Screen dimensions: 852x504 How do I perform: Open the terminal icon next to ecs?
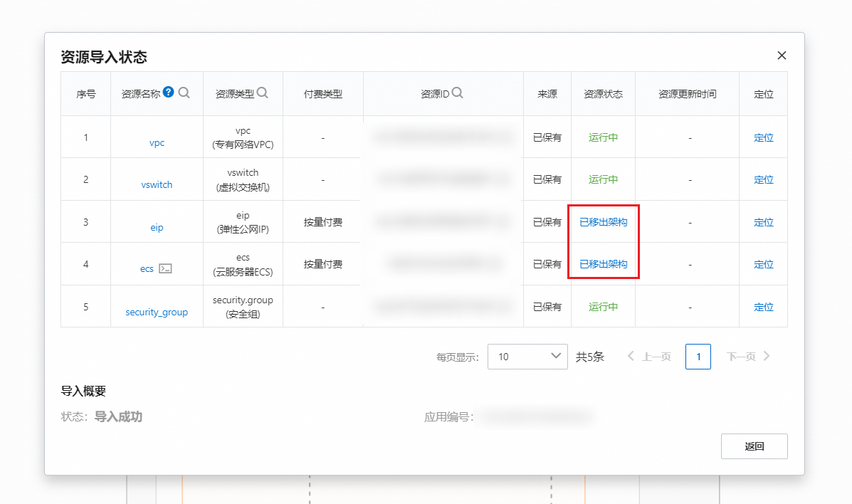click(165, 268)
